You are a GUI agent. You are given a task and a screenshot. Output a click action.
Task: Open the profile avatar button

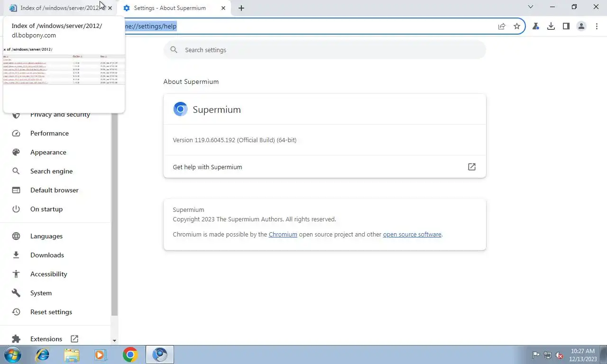click(581, 26)
